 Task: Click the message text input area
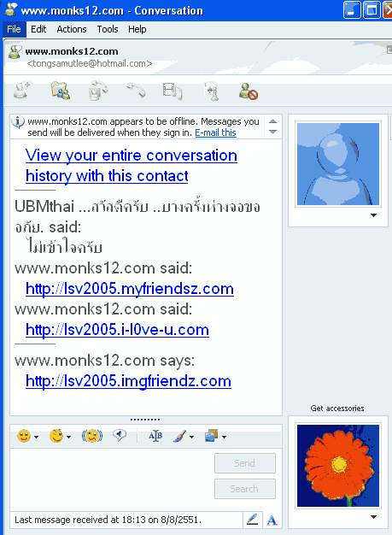[112, 479]
